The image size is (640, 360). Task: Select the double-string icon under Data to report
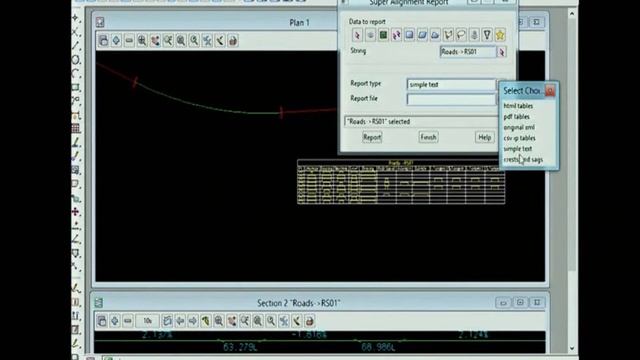point(396,35)
